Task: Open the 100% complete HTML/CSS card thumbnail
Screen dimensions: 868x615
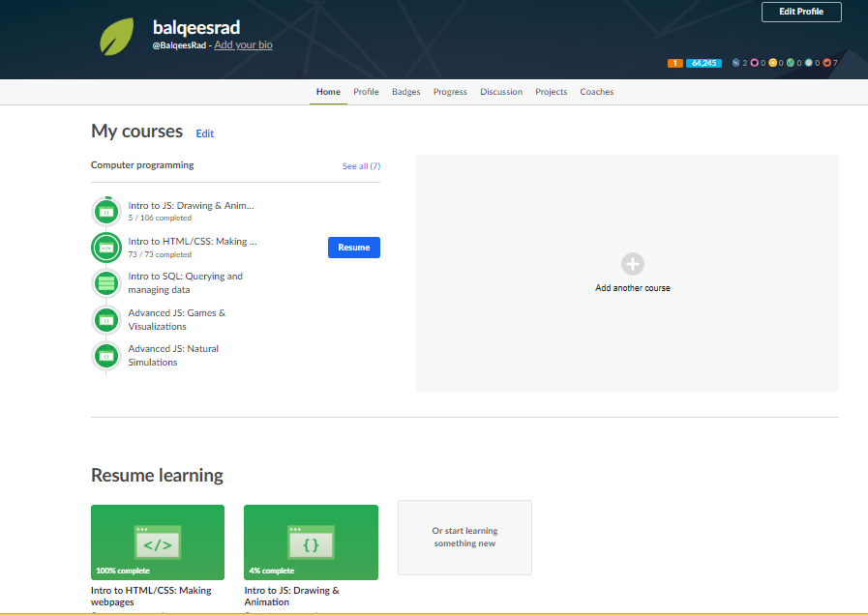Action: 158,542
